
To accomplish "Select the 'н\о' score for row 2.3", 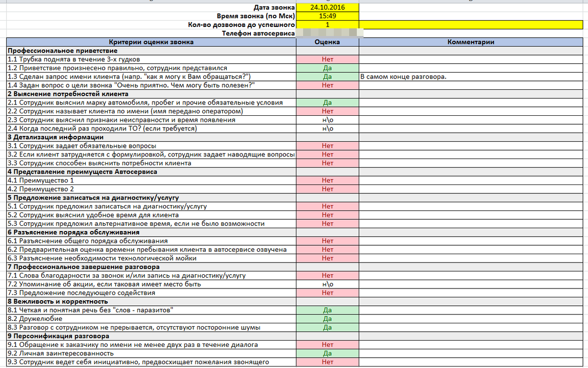I will click(x=327, y=120).
